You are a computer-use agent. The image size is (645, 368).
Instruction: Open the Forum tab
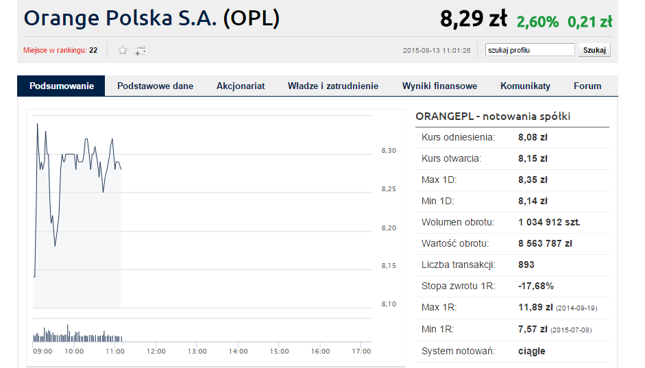point(587,86)
